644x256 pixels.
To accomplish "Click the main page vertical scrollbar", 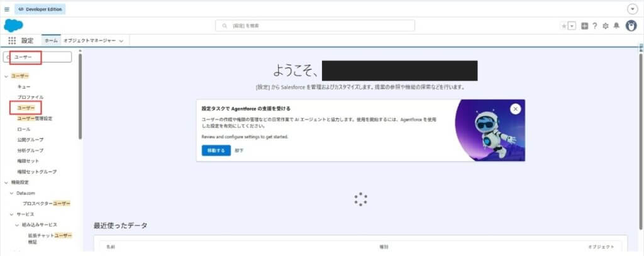I will (640, 142).
